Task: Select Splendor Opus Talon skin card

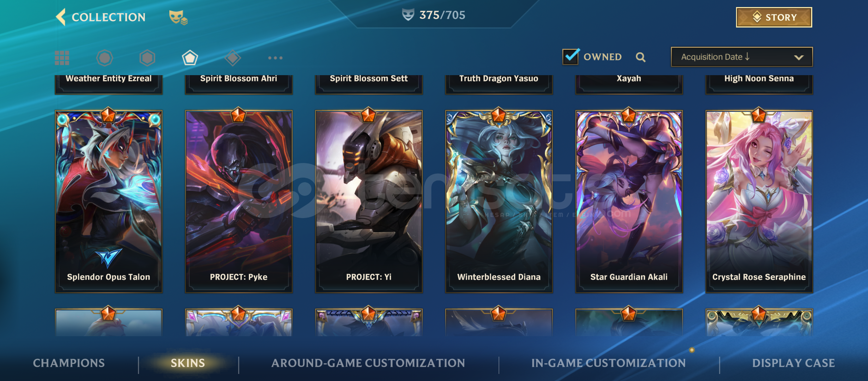Action: tap(108, 201)
